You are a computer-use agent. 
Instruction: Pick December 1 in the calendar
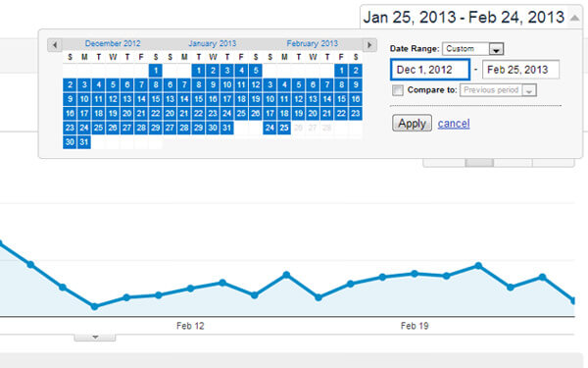[x=156, y=71]
